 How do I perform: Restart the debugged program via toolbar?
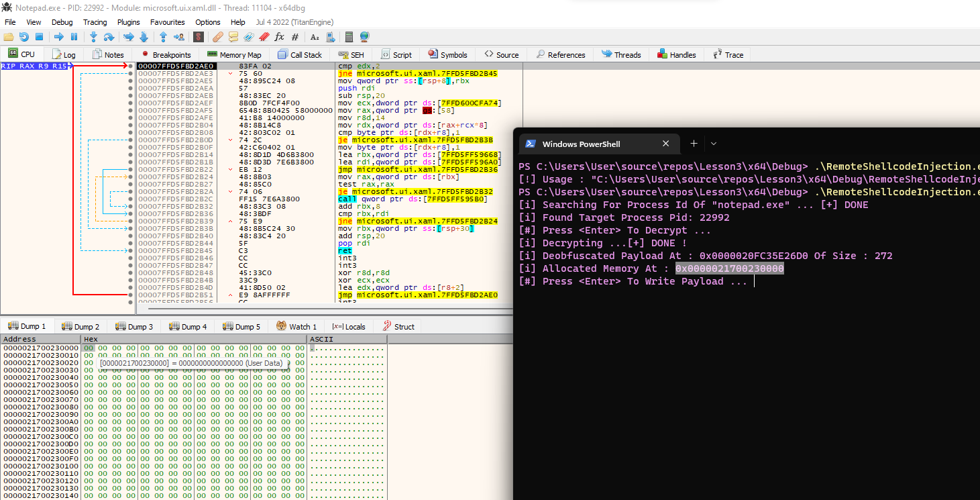pos(24,37)
